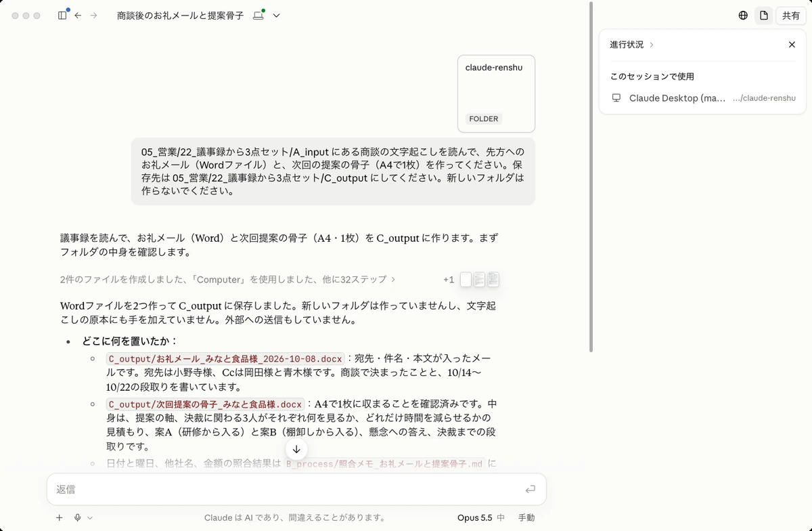The width and height of the screenshot is (812, 531).
Task: Click the FOLDER badge on the card
Action: 484,119
